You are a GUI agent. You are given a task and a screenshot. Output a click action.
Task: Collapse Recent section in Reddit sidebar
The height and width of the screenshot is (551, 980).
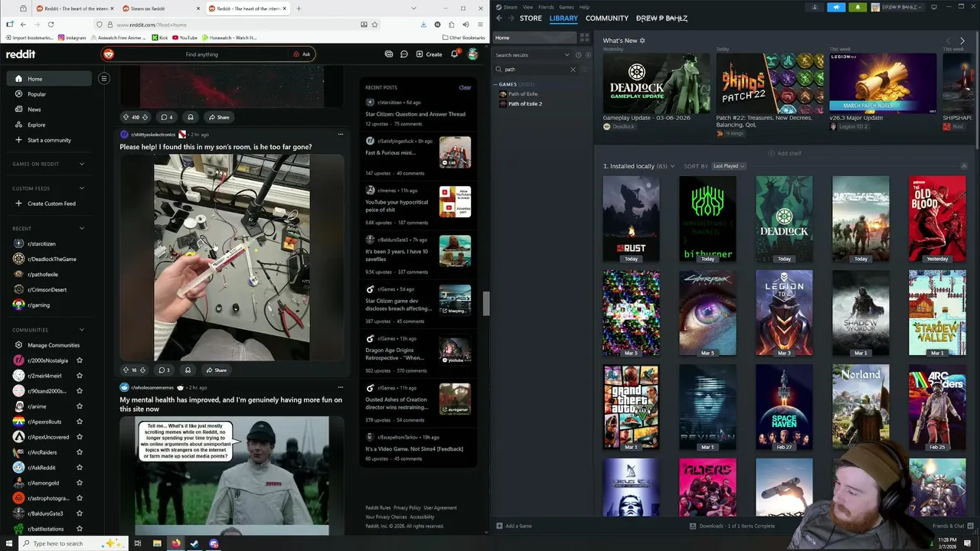click(x=82, y=228)
